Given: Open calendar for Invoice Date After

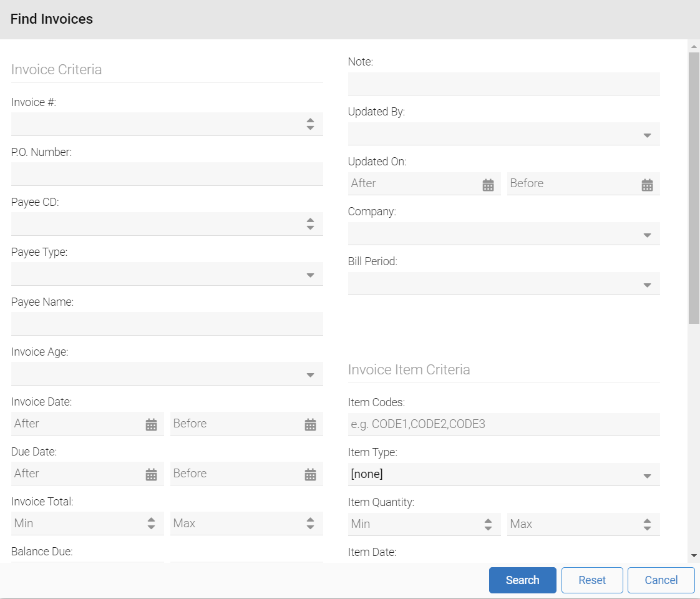Looking at the screenshot, I should tap(152, 424).
